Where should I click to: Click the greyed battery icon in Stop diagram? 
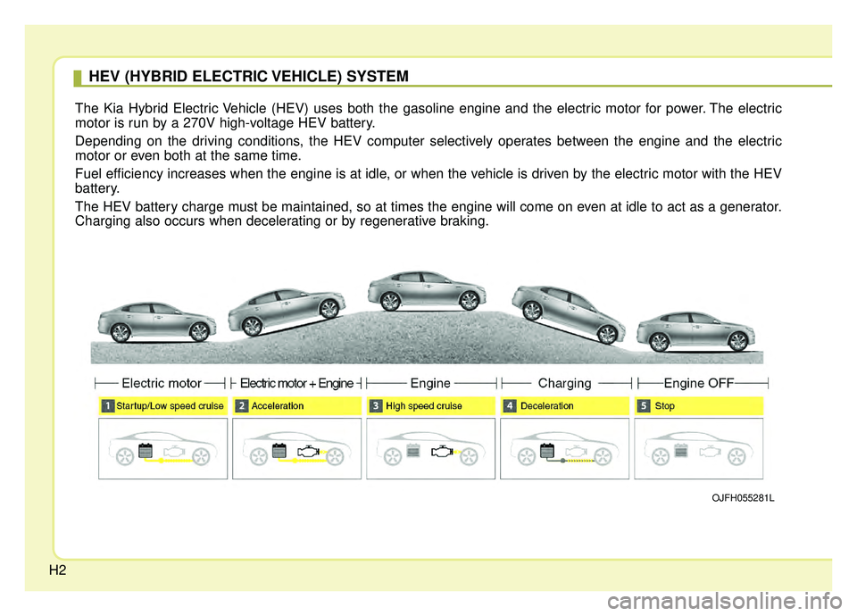681,450
